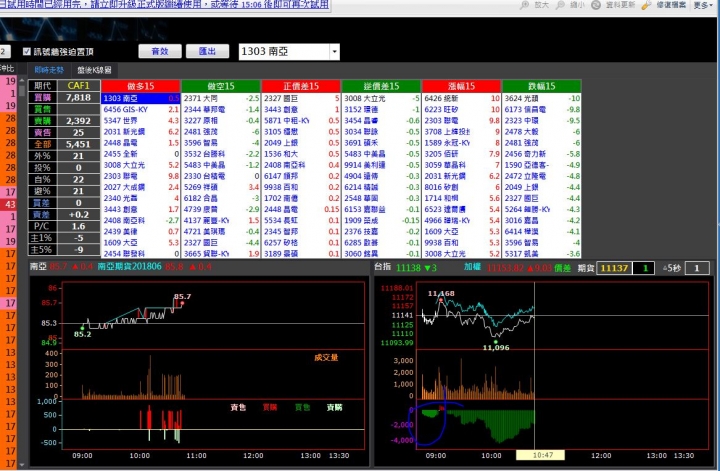720x471 pixels.
Task: Switch to the 即時走勢 tab
Action: tap(49, 70)
